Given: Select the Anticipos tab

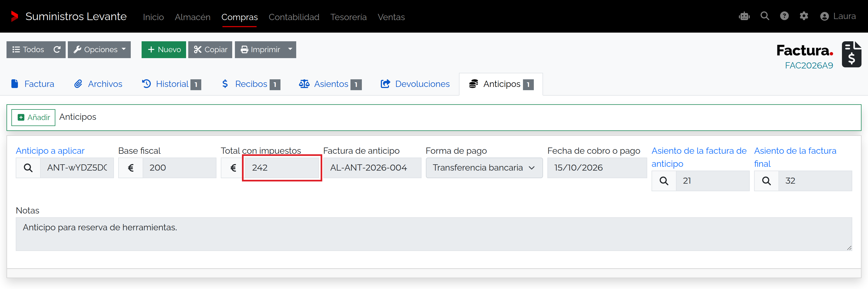Looking at the screenshot, I should click(501, 84).
